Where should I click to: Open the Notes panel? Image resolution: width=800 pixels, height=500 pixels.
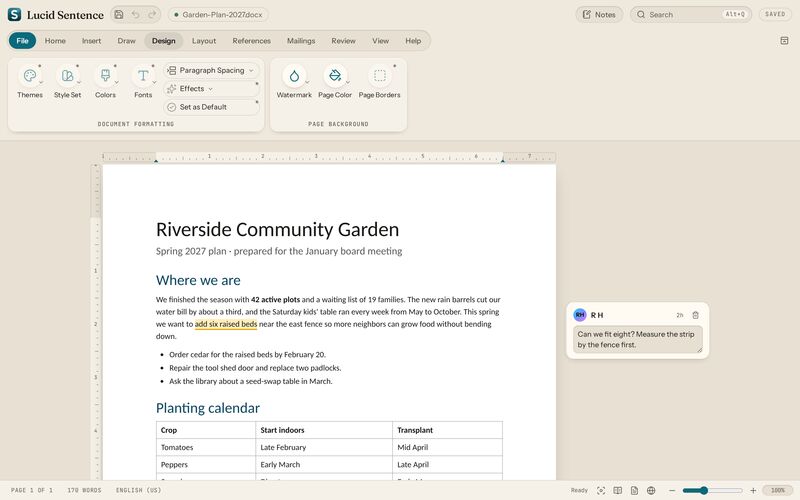[599, 14]
